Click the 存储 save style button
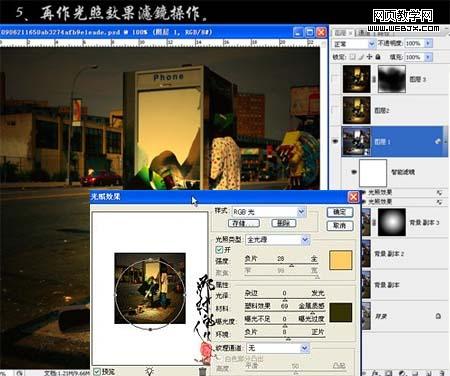Screen dimensions: 450x376 [x=244, y=223]
